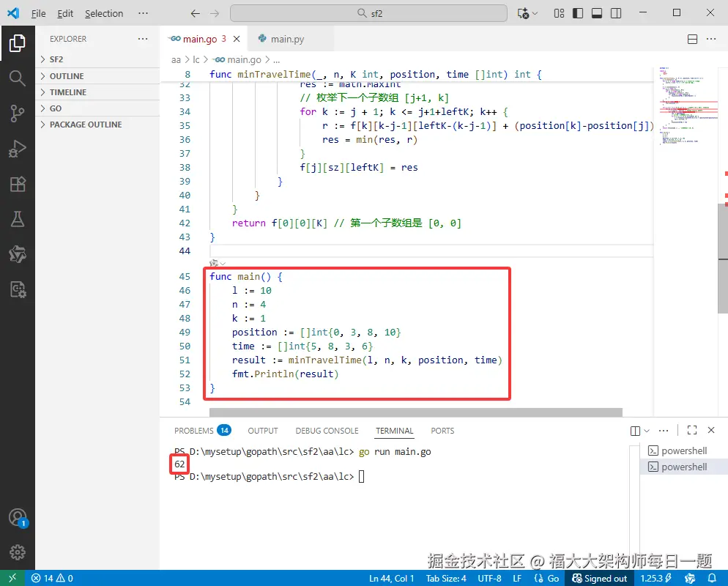This screenshot has width=728, height=586.
Task: Change Tab Size: 4 indentation setting
Action: click(x=446, y=578)
